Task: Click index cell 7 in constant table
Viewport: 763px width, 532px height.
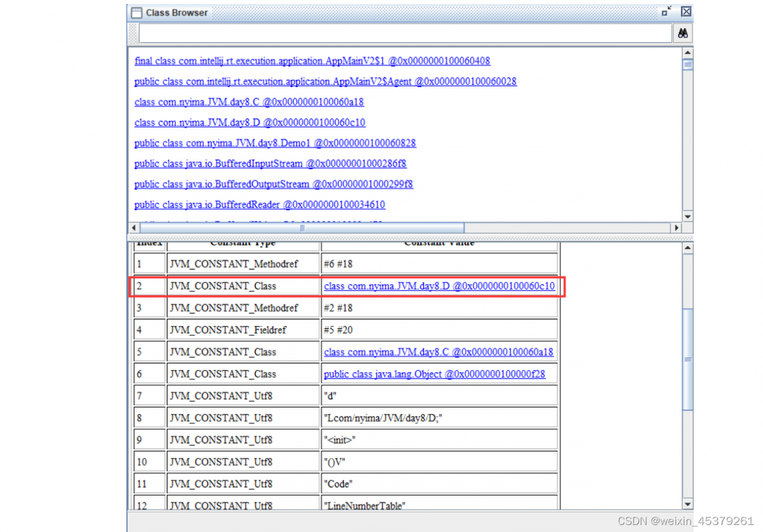Action: pyautogui.click(x=149, y=396)
